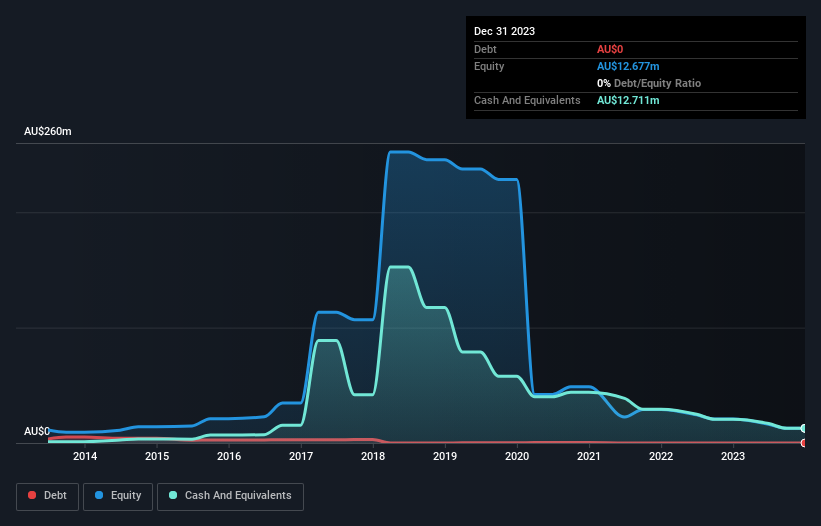Click the 0% Debt/Equity Ratio text

click(649, 83)
